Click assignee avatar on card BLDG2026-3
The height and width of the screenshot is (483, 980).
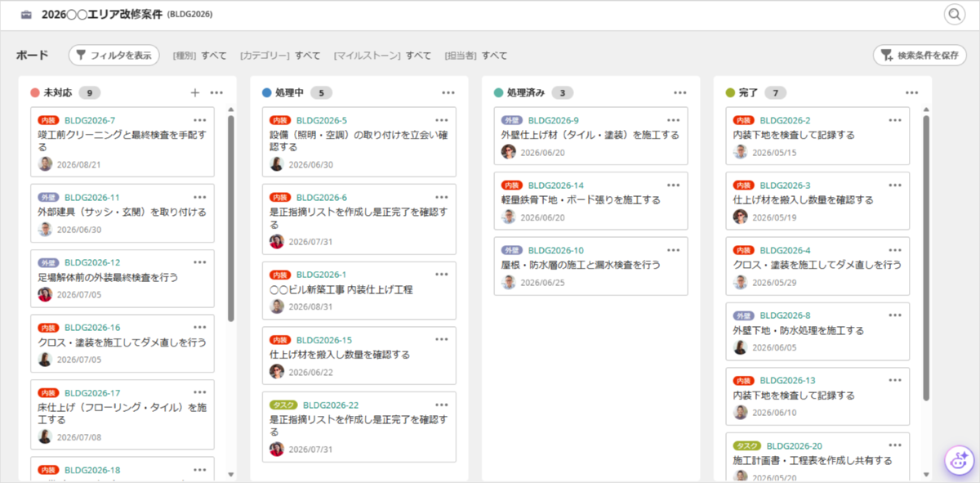tap(741, 217)
